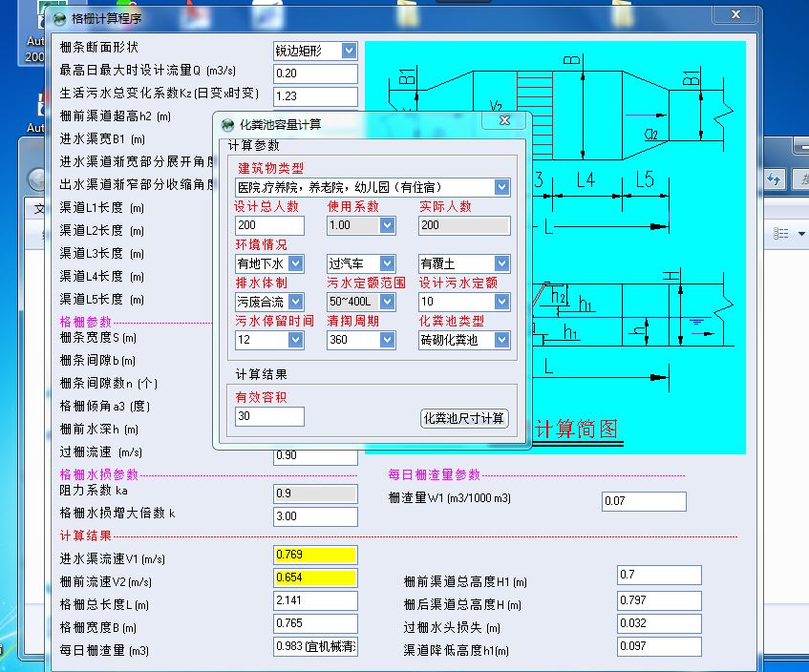This screenshot has width=809, height=672.
Task: Close the 化粪池容量计算 dialog
Action: [x=504, y=120]
